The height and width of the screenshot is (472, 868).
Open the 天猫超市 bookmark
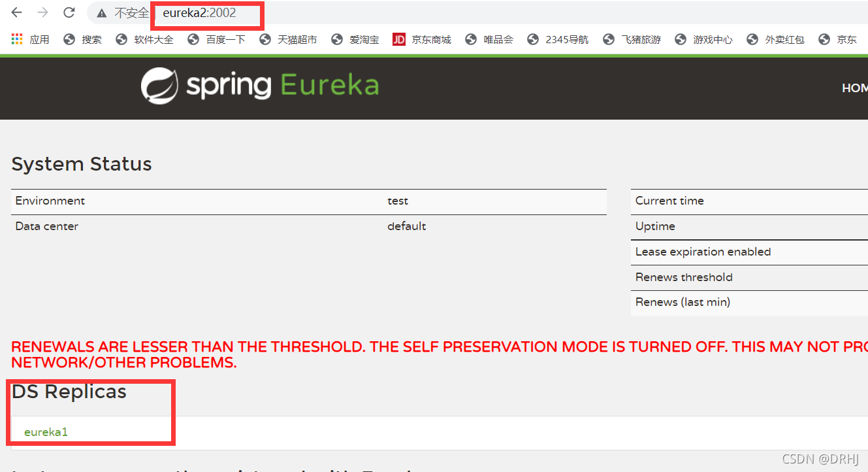[288, 40]
